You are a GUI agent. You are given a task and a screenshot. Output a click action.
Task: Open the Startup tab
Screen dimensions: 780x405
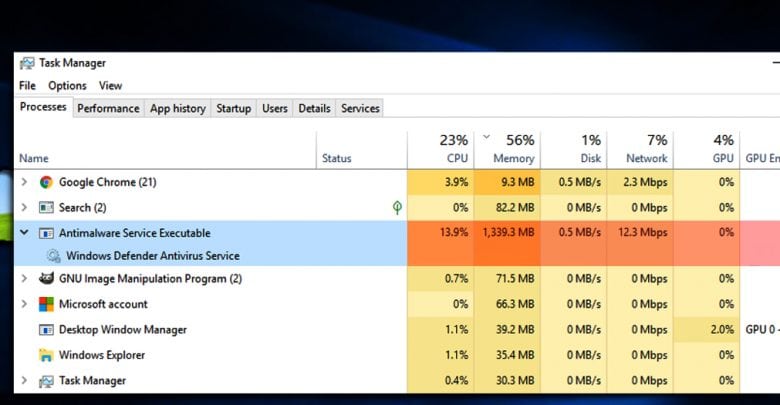click(x=233, y=108)
